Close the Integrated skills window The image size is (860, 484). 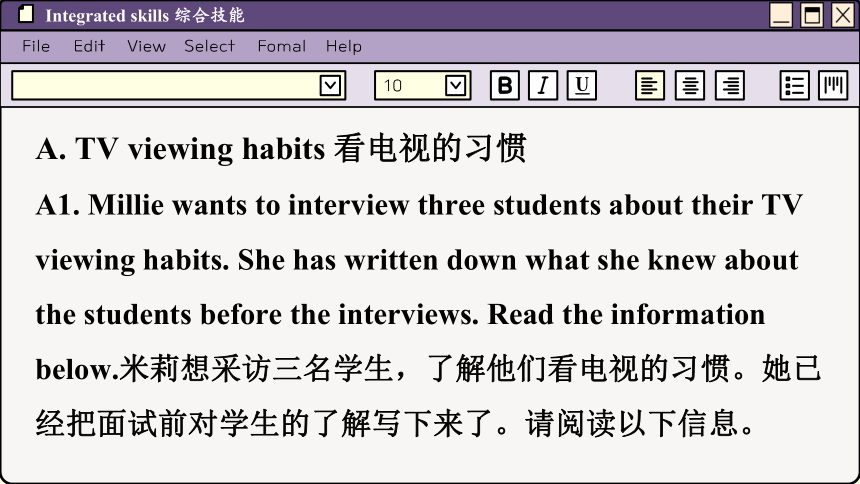(x=843, y=15)
